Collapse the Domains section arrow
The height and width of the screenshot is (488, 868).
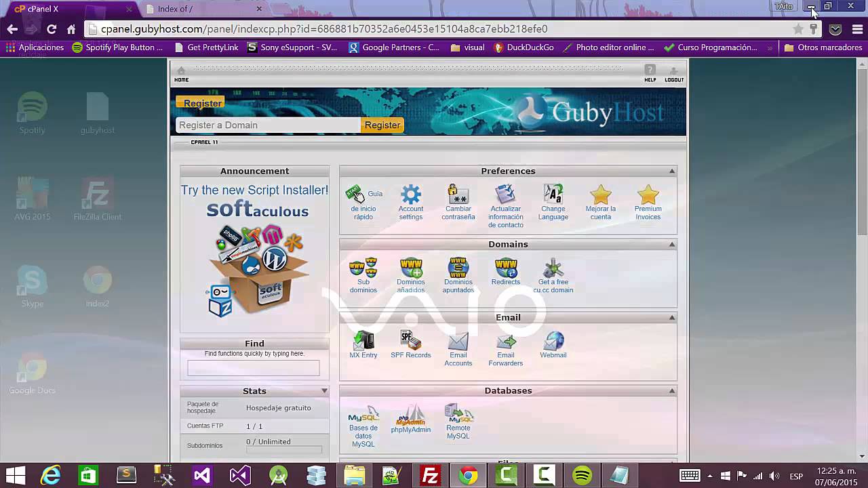[672, 245]
